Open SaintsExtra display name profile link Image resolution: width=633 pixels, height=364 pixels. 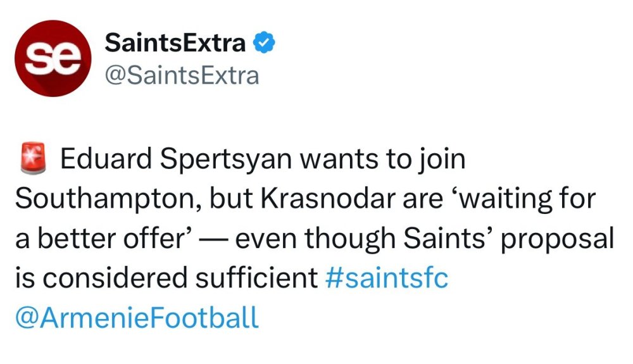point(175,43)
